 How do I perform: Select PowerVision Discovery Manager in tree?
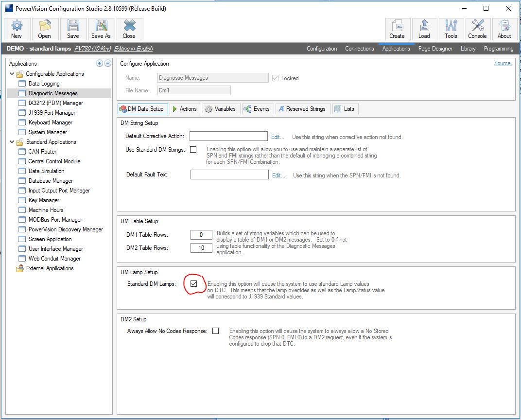click(x=66, y=229)
